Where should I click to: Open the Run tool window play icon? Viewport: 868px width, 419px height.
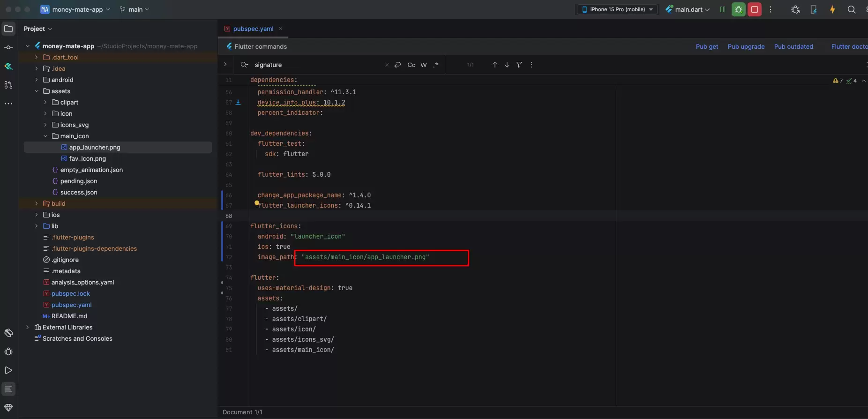[8, 370]
